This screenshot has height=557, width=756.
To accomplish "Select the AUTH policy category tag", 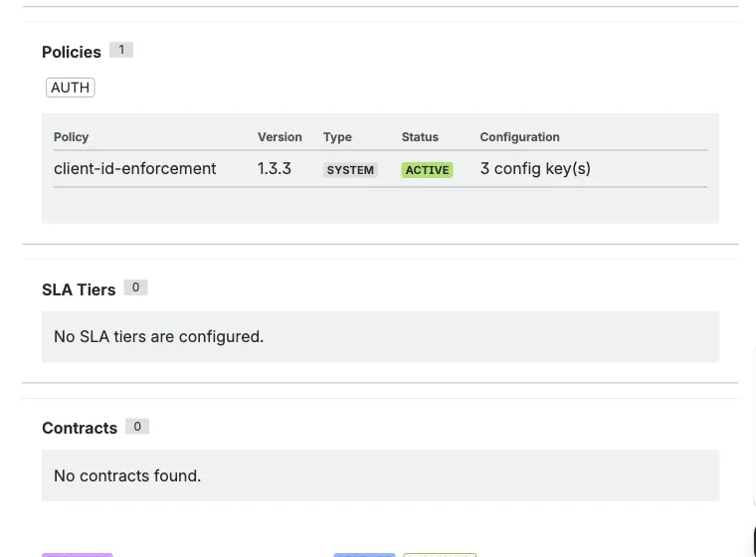I will (70, 88).
